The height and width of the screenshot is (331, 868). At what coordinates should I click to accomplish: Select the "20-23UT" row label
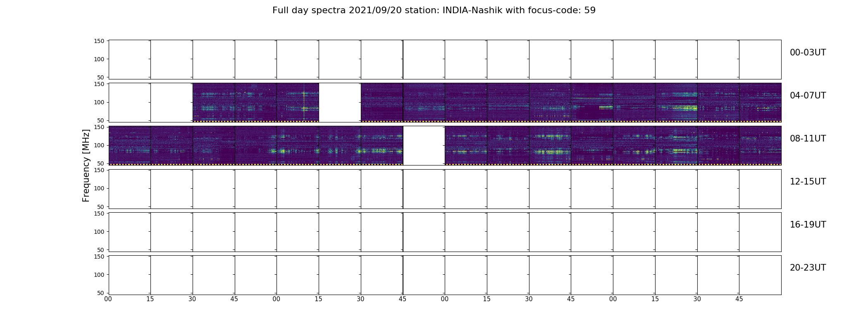click(808, 268)
